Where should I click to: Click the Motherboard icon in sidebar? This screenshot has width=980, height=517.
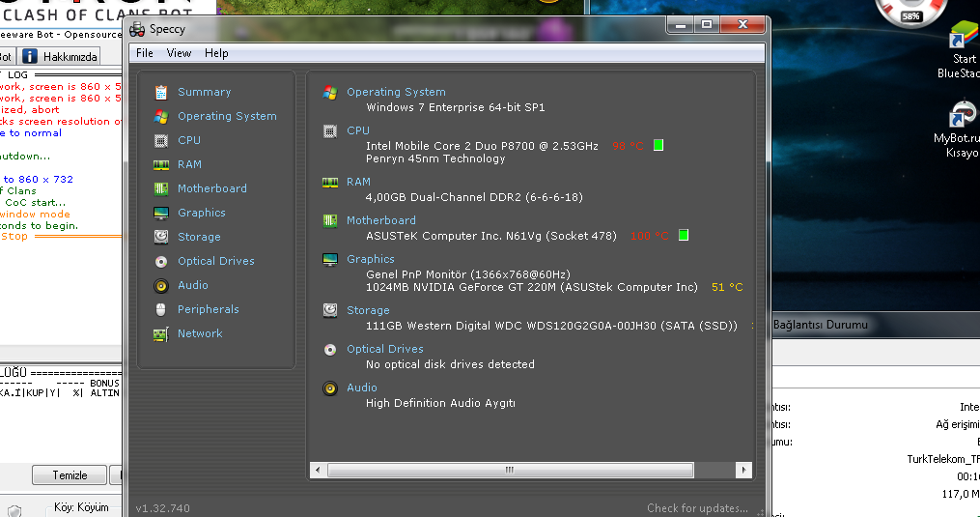click(x=161, y=189)
